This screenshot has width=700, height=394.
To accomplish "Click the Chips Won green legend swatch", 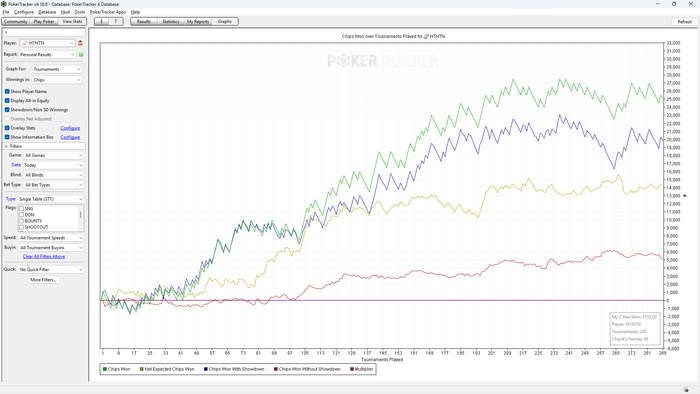I will click(x=105, y=369).
